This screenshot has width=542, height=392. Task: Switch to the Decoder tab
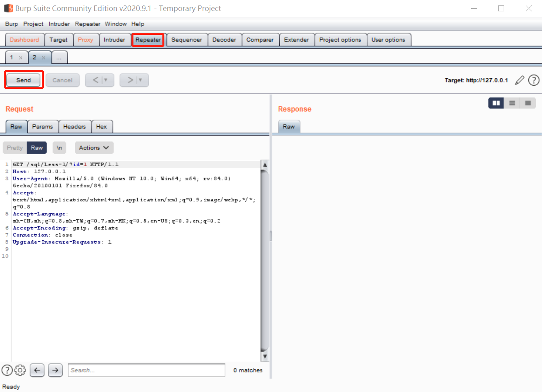(224, 40)
